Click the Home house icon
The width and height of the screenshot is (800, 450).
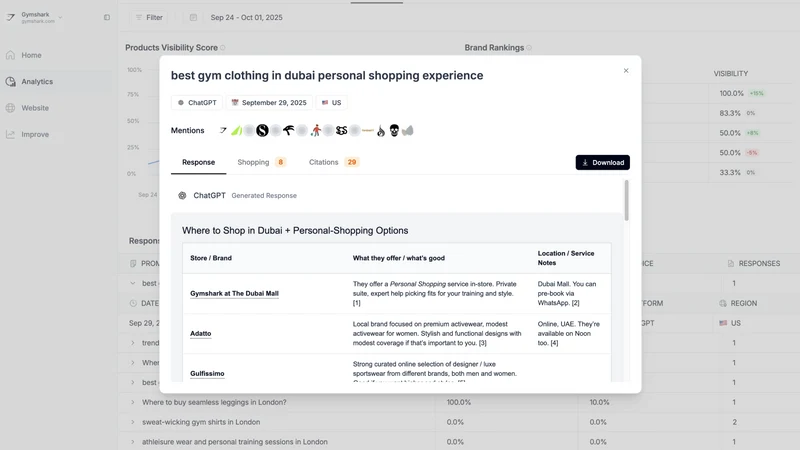tap(10, 55)
